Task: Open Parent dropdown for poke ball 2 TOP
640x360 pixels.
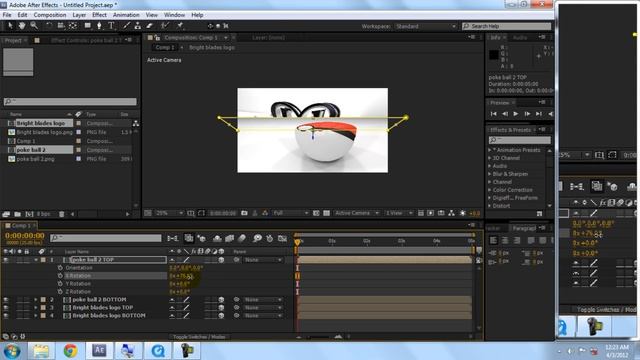Action: point(263,260)
